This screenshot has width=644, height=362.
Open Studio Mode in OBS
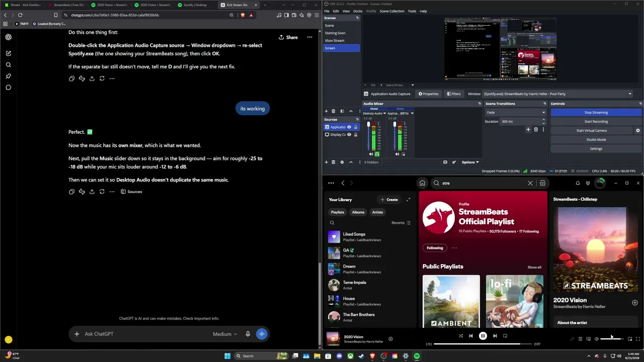coord(596,140)
